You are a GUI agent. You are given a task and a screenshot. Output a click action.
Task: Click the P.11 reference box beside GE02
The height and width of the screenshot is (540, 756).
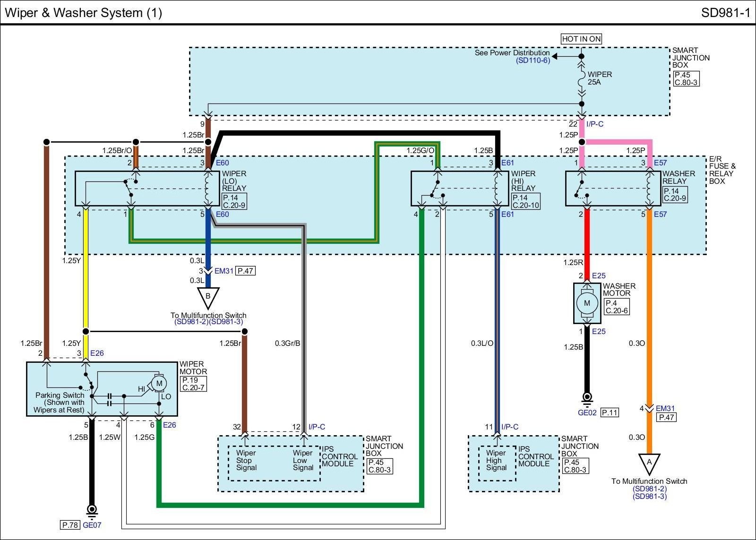pos(610,412)
